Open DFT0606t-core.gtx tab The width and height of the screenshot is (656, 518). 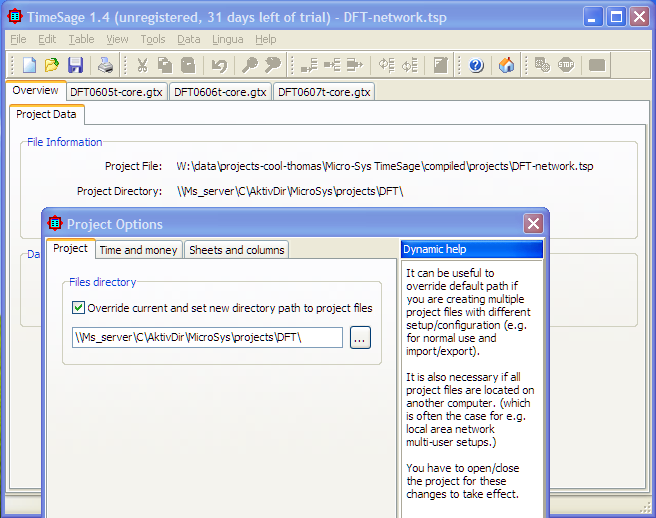(x=220, y=92)
